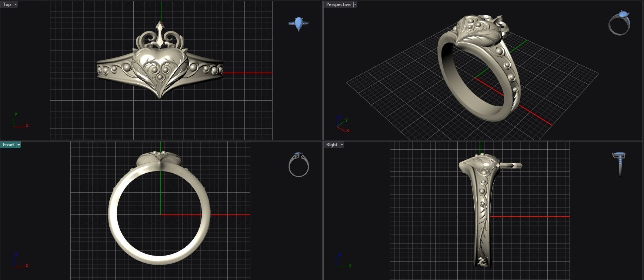Click the ring outline thumbnail in Front view

pos(298,164)
